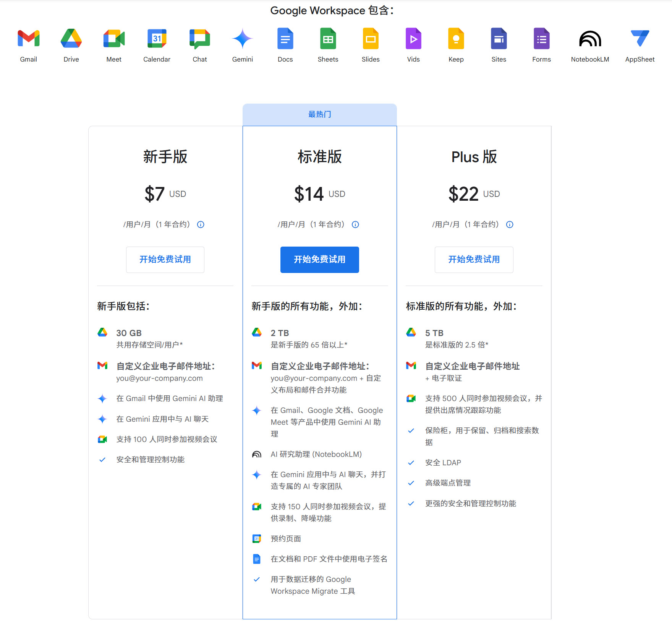
Task: Click Gemini icon beside 在 Gmail 中使用 Gemini
Action: [x=102, y=399]
